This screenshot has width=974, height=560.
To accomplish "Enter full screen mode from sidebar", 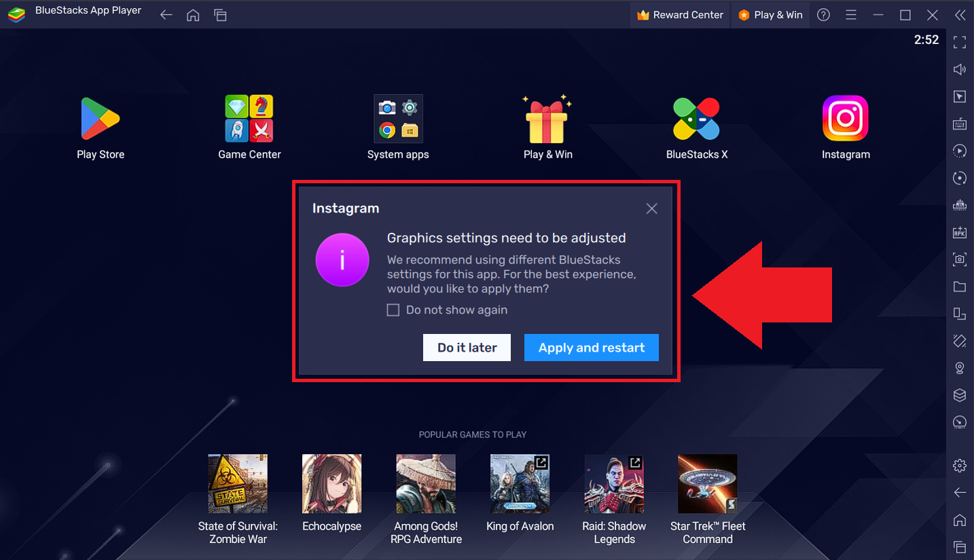I will pos(960,43).
